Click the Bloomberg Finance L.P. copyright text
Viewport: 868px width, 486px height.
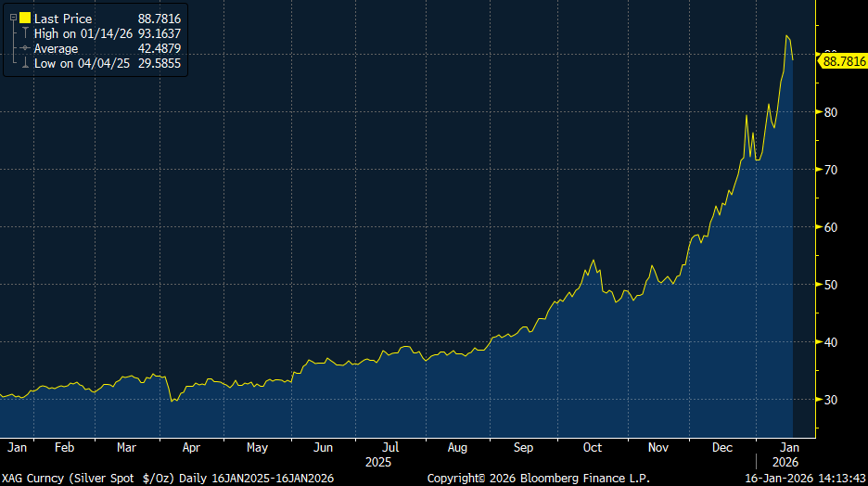538,478
